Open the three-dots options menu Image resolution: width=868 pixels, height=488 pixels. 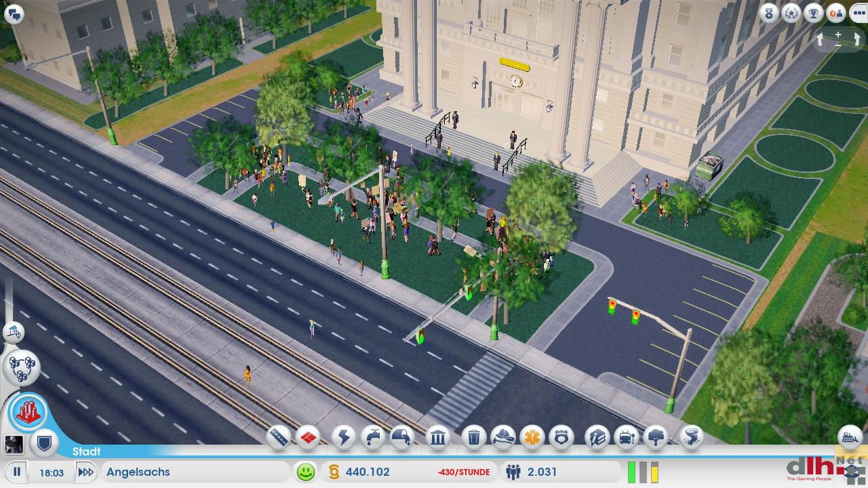coord(859,13)
